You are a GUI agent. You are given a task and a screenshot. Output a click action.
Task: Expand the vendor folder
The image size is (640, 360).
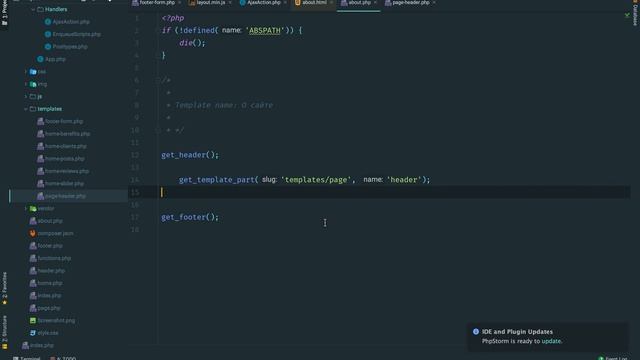coord(26,209)
